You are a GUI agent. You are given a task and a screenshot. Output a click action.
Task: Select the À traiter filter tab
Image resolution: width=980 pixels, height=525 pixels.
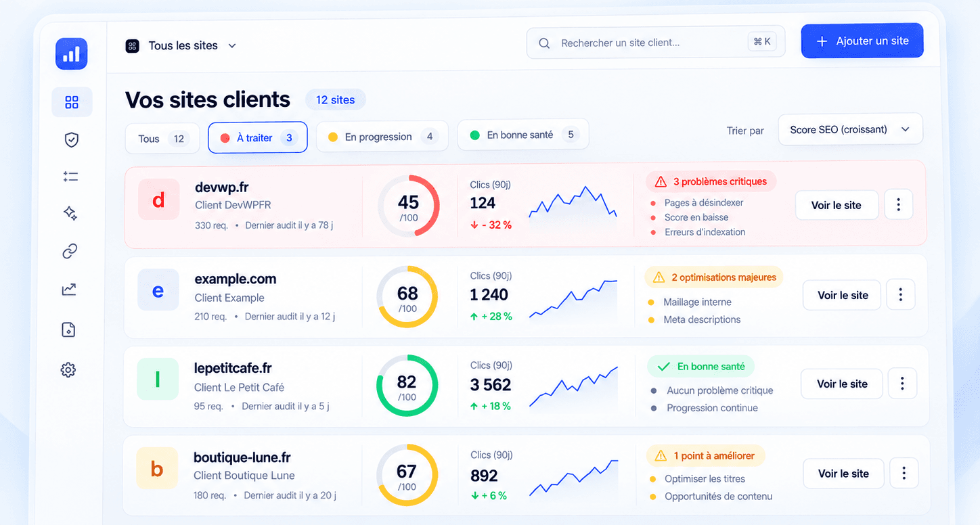(x=257, y=137)
